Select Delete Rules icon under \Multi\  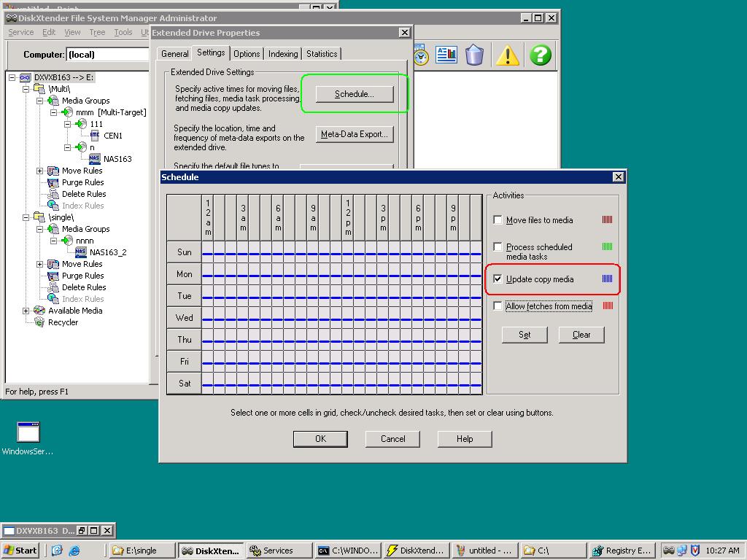point(53,194)
